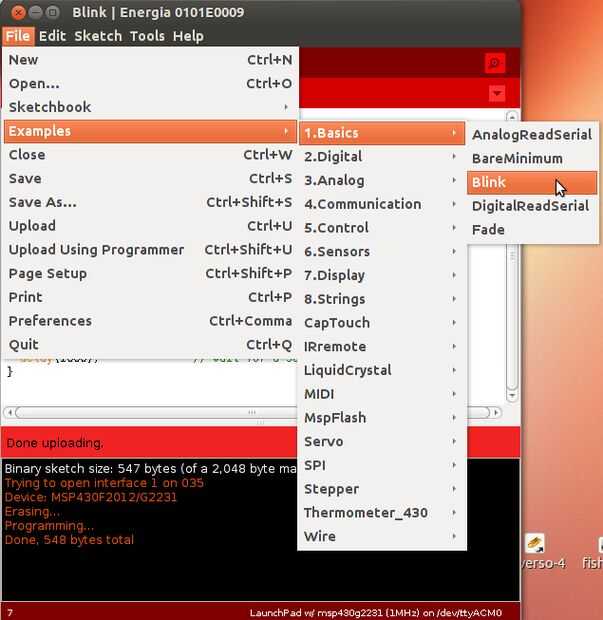Expand the 1.Basics examples submenu
Viewport: 603px width, 620px height.
[382, 133]
